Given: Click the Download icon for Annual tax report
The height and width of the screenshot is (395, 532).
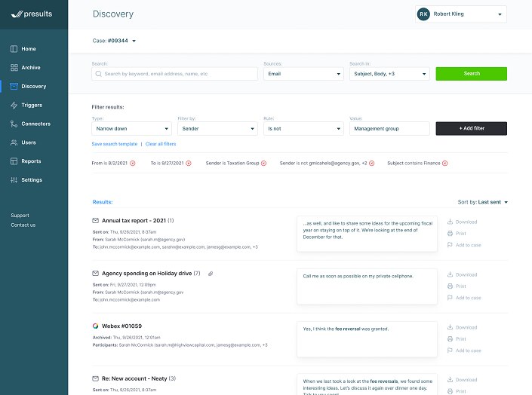Looking at the screenshot, I should tap(451, 222).
